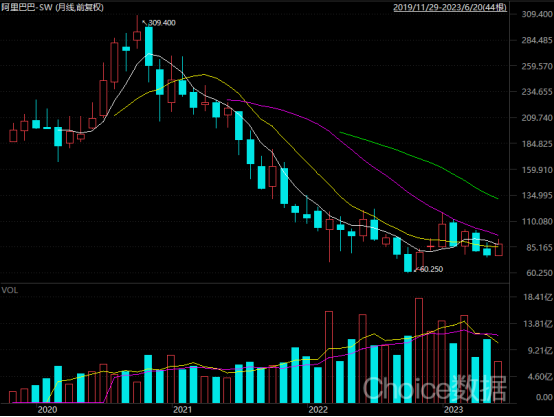Select the lowest cyan candlestick near 60.250
Image resolution: width=554 pixels, height=417 pixels.
pos(408,263)
